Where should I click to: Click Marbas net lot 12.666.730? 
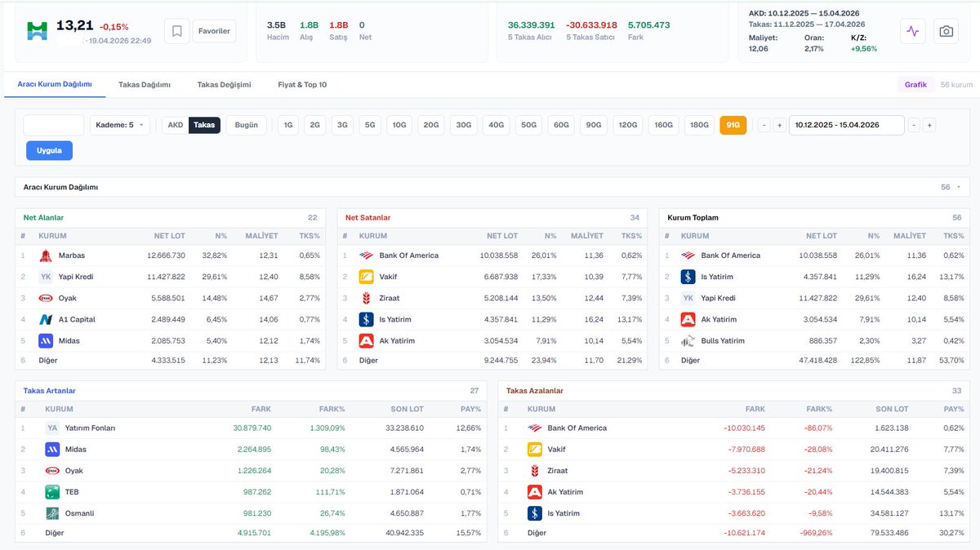click(x=166, y=255)
